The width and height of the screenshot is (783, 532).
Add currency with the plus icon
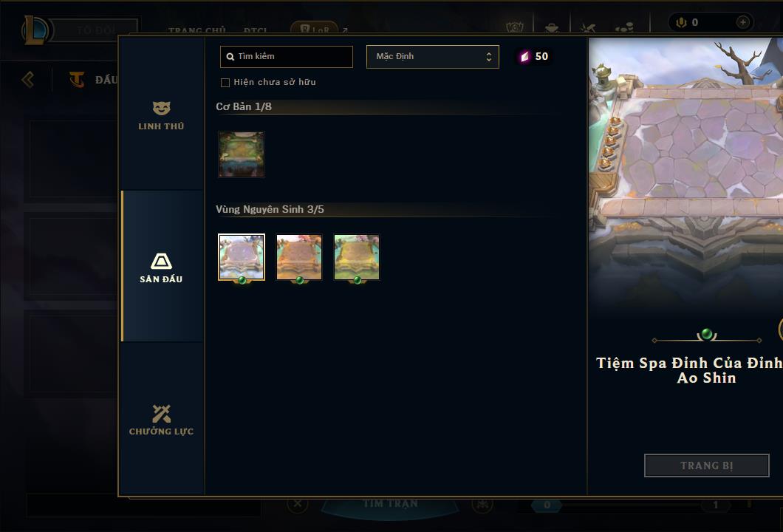pyautogui.click(x=742, y=22)
